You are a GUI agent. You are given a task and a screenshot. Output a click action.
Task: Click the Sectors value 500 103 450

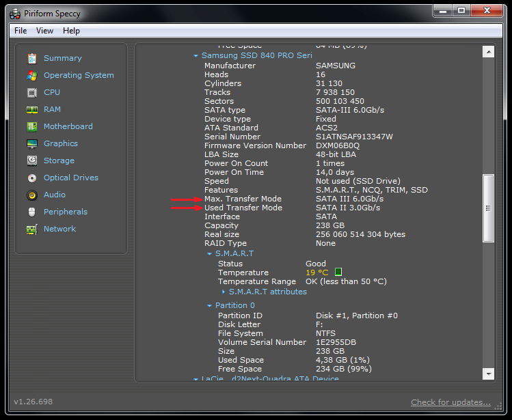tap(340, 101)
